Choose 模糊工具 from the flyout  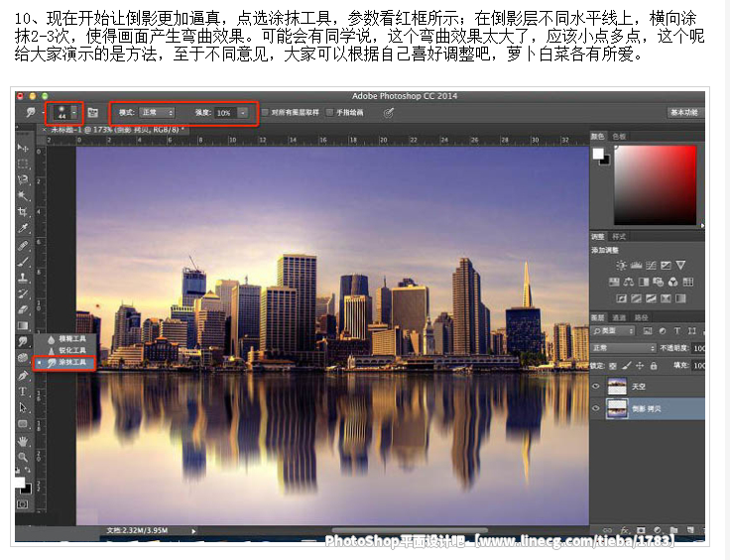67,339
